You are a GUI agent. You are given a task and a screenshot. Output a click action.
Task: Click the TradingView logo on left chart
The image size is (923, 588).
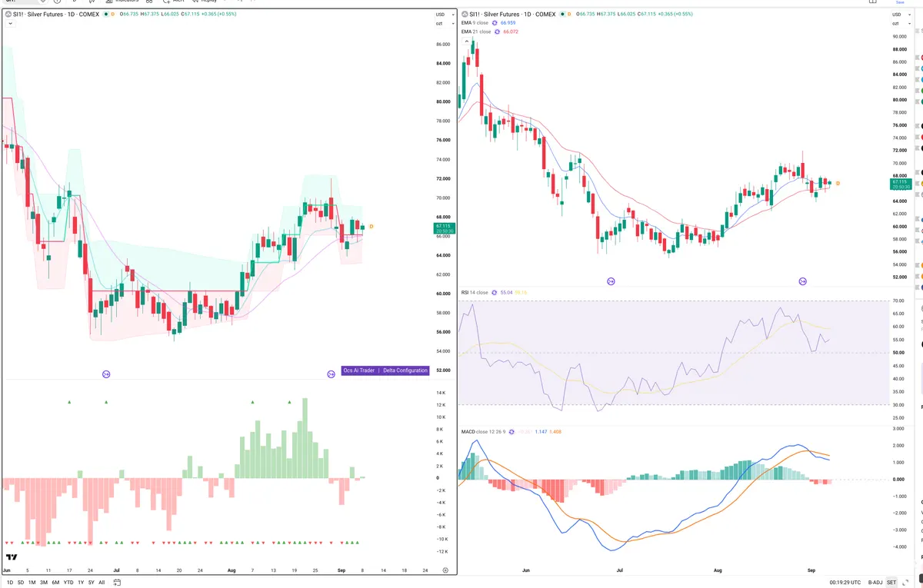point(12,557)
